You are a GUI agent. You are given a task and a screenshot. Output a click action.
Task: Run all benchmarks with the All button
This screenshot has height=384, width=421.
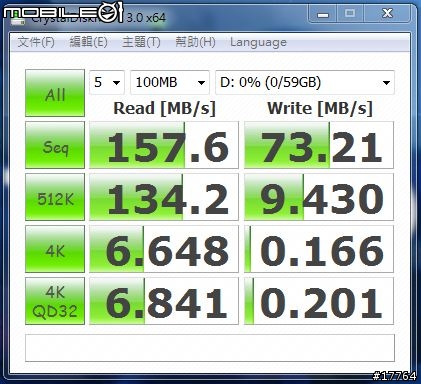55,93
